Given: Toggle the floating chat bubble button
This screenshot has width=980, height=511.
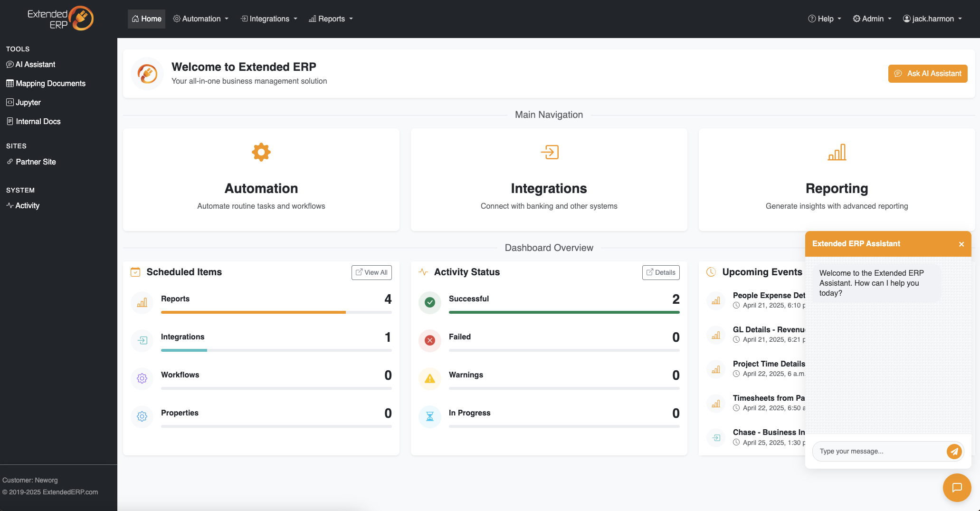Looking at the screenshot, I should point(957,487).
